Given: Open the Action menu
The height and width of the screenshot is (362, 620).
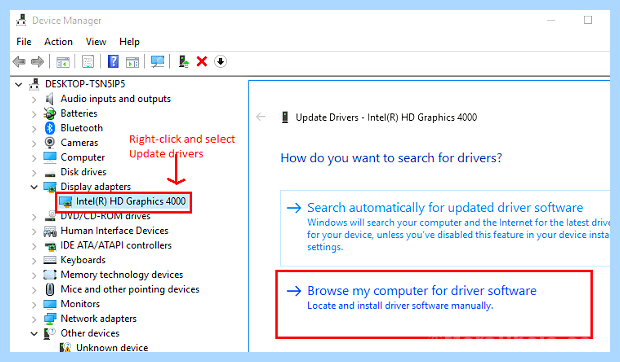Looking at the screenshot, I should (58, 41).
